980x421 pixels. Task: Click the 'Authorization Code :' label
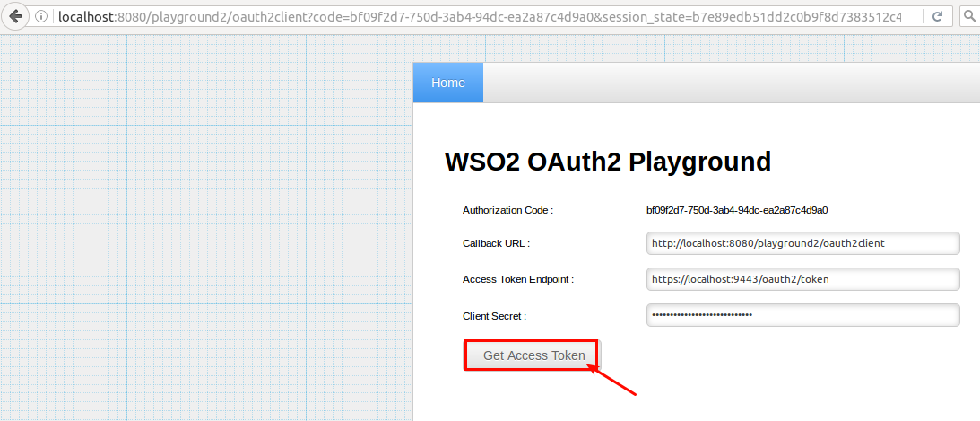(507, 210)
